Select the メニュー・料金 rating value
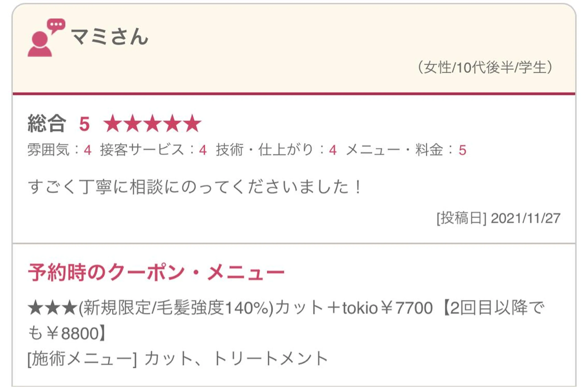This screenshot has height=387, width=588. pyautogui.click(x=462, y=150)
